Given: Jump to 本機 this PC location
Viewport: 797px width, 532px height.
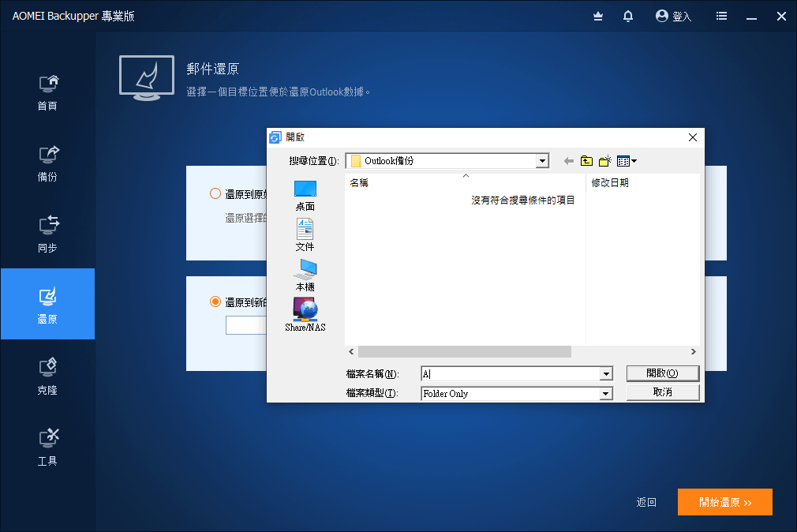Looking at the screenshot, I should pos(305,275).
